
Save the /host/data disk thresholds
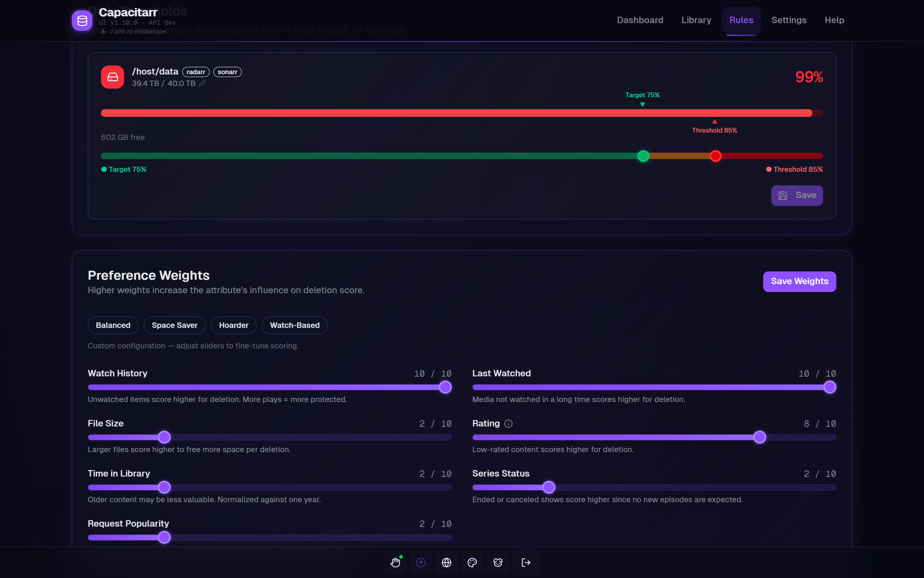pos(797,196)
